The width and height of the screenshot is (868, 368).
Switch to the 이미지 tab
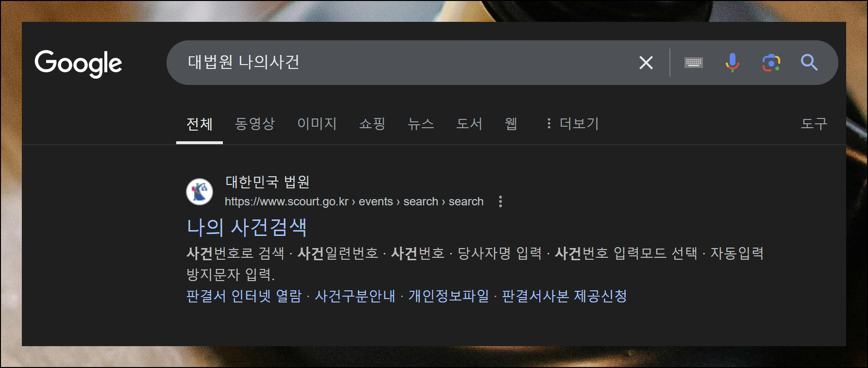(x=317, y=124)
